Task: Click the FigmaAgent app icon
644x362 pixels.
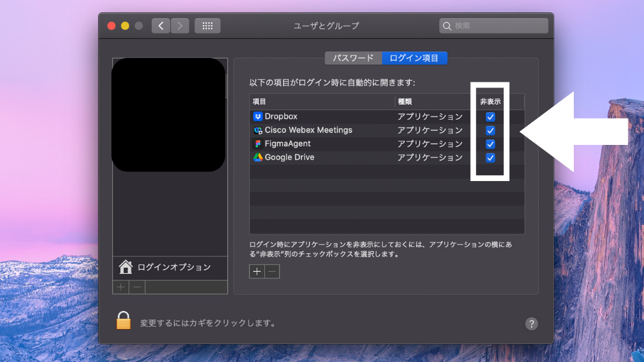Action: [258, 144]
